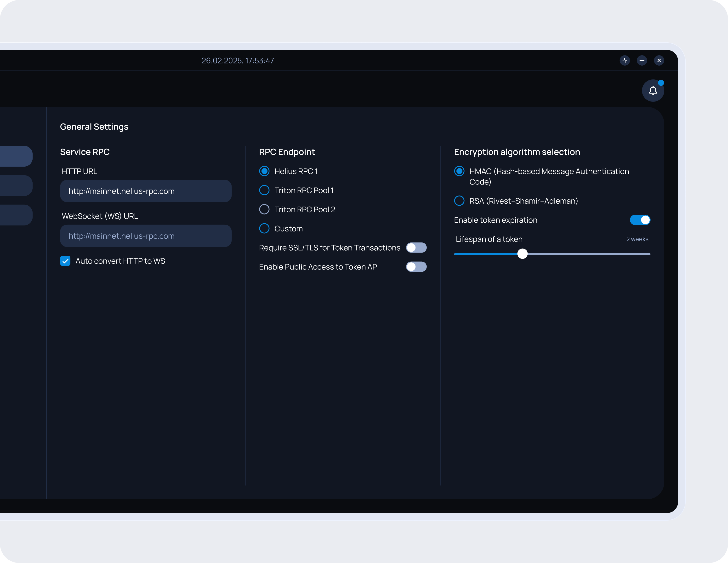The image size is (728, 563).
Task: Click the RPC Endpoint section title
Action: [x=287, y=152]
